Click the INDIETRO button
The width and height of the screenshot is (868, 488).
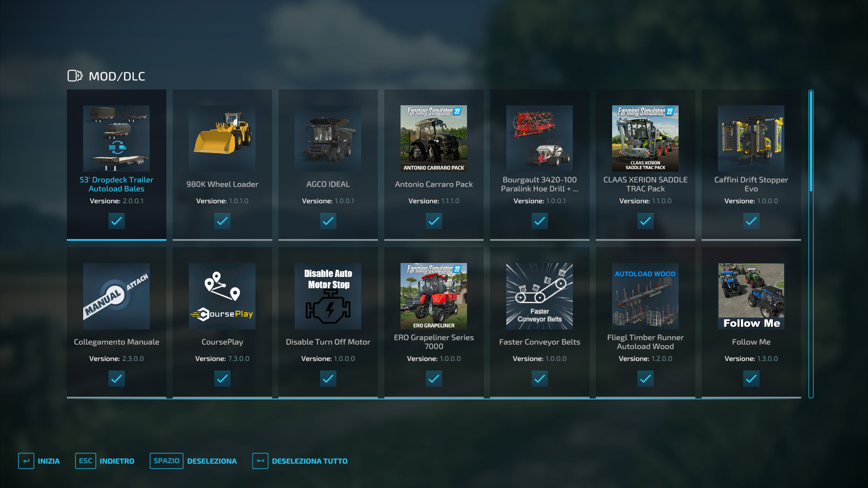pyautogui.click(x=105, y=461)
